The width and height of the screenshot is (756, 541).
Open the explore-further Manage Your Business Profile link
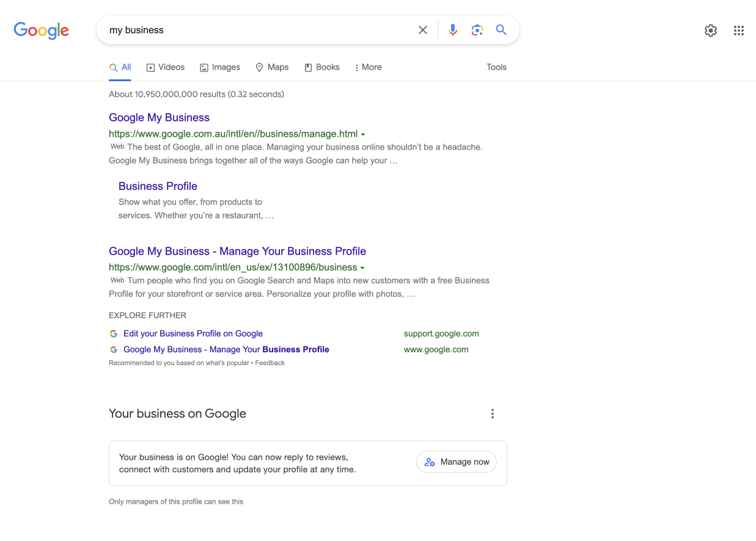tap(226, 350)
